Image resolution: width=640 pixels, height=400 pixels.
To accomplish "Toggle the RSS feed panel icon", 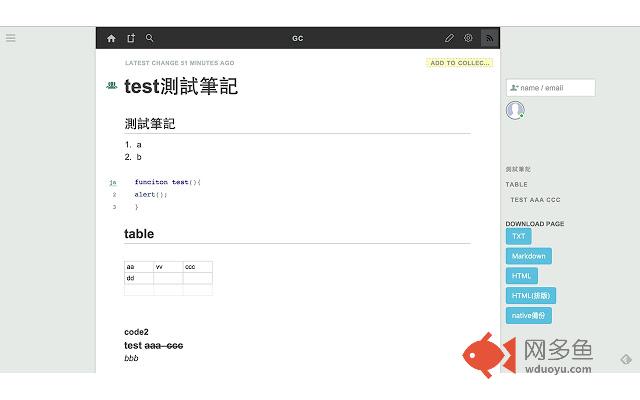I will (490, 38).
